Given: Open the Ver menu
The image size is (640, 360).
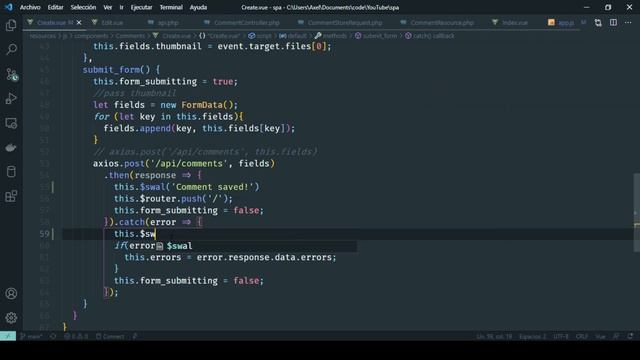Looking at the screenshot, I should 108,7.
